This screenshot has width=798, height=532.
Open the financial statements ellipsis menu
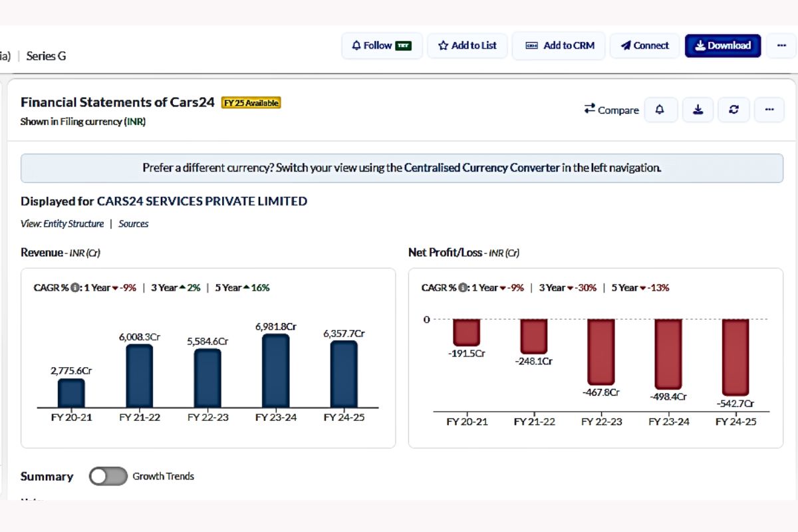(769, 110)
